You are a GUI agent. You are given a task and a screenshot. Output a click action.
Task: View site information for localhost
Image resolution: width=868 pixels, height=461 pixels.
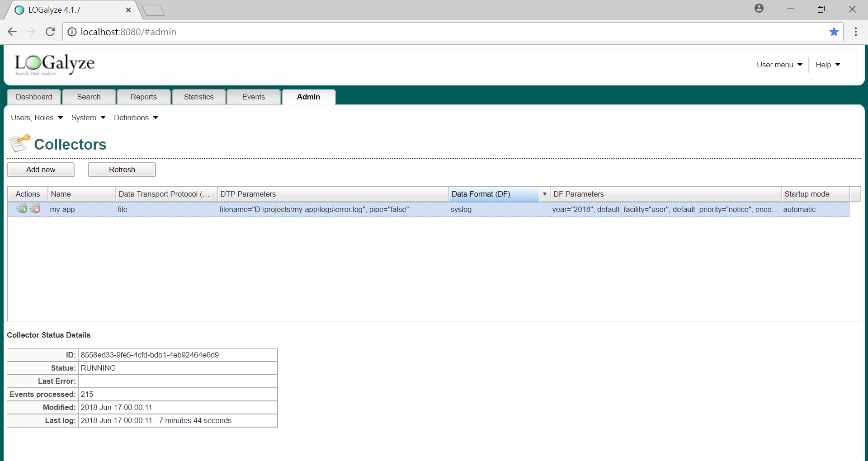(x=72, y=32)
